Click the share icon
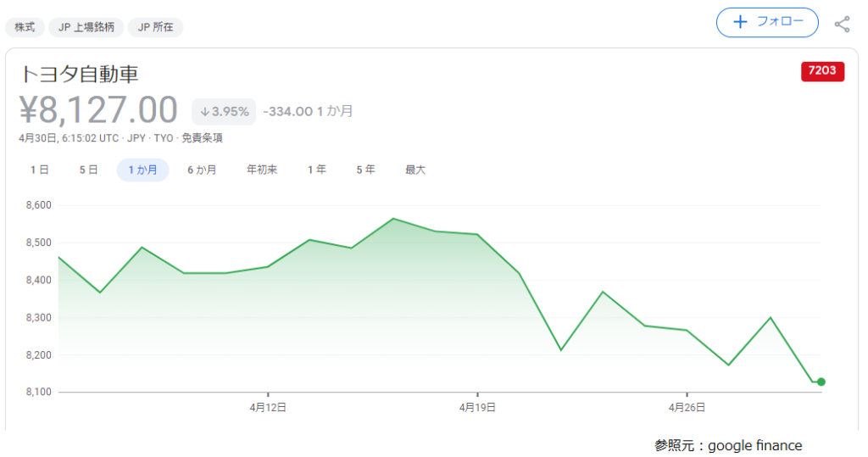Screen dimensions: 868x457 tap(842, 24)
